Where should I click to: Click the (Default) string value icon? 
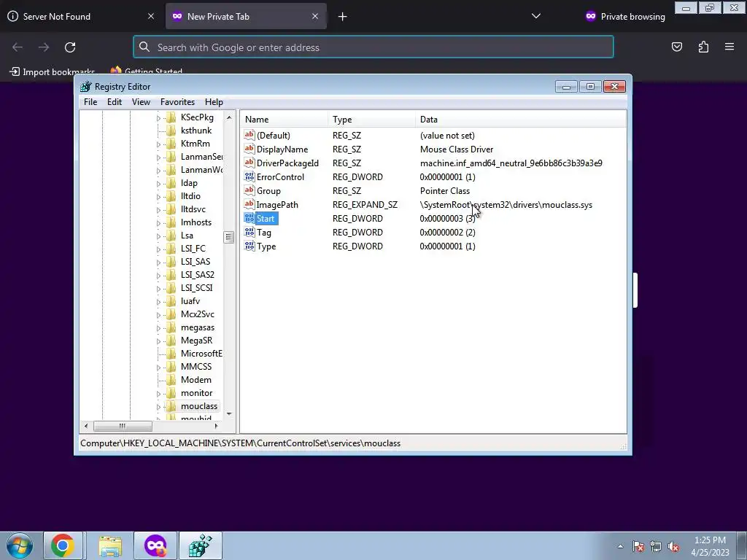(249, 135)
